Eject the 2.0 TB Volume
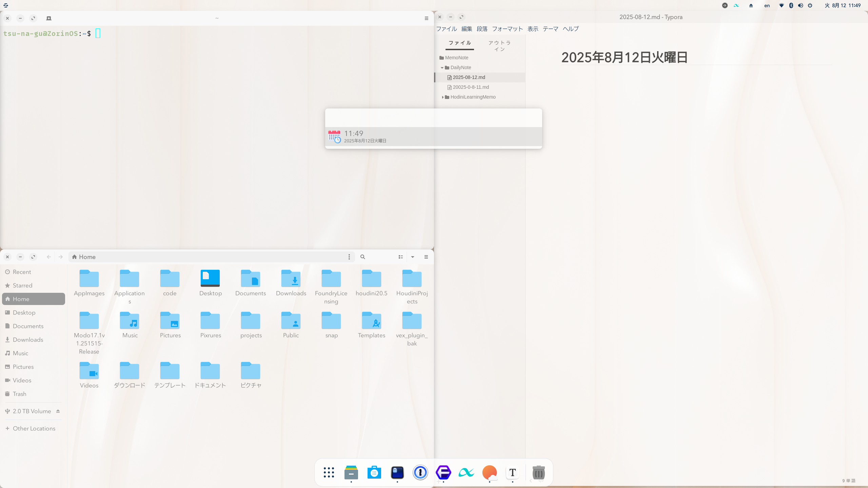Viewport: 868px width, 488px height. pyautogui.click(x=58, y=411)
